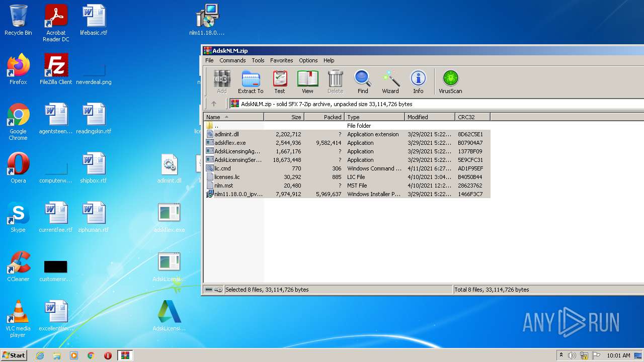
Task: Click the volume speaker tray icon
Action: [x=572, y=355]
